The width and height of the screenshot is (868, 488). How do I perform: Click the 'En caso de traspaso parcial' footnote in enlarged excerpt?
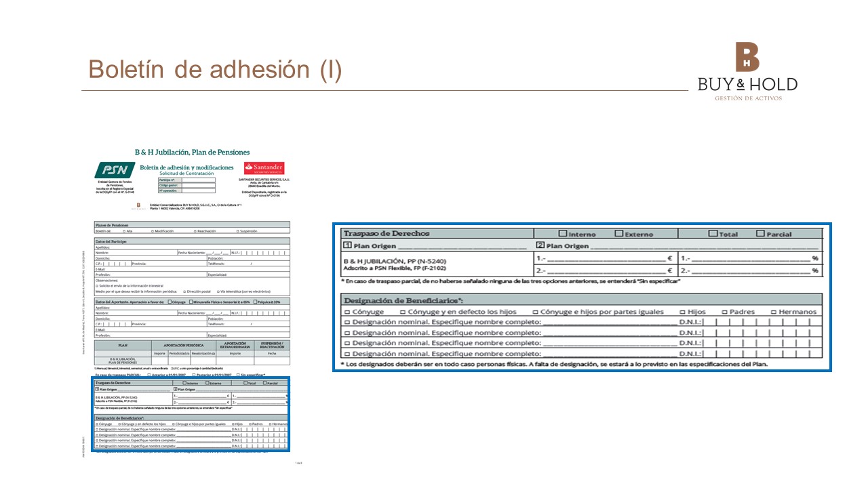[511, 281]
